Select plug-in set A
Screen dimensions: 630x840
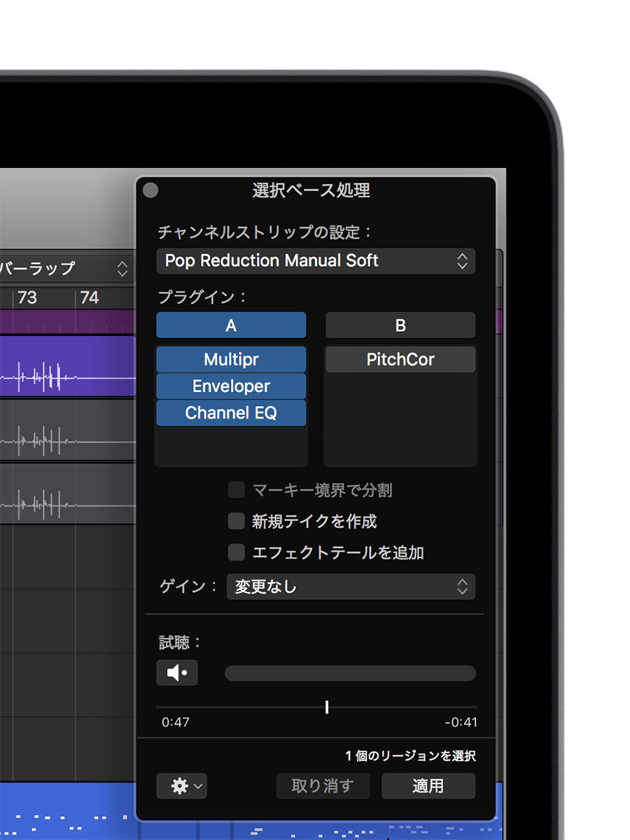point(231,325)
